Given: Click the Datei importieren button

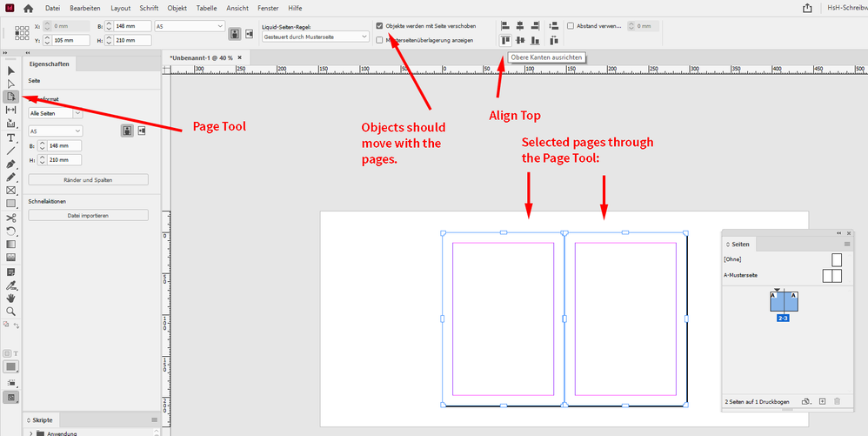Looking at the screenshot, I should [x=89, y=215].
